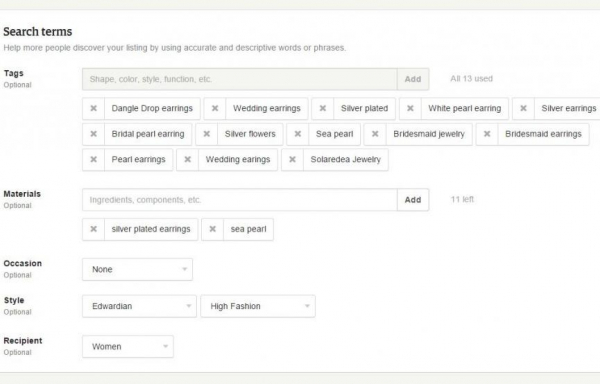The width and height of the screenshot is (600, 384).
Task: Click the Bridal pearl earring tag text
Action: tap(148, 134)
